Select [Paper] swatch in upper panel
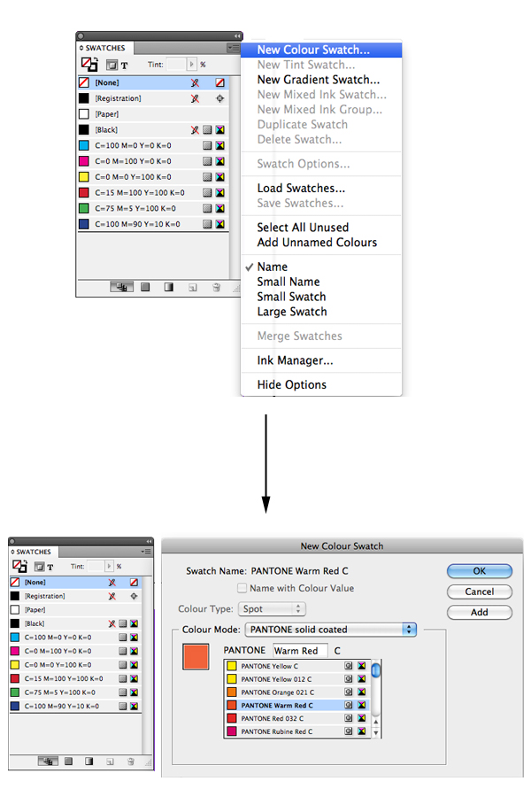Screen dimensions: 531x812 153,114
